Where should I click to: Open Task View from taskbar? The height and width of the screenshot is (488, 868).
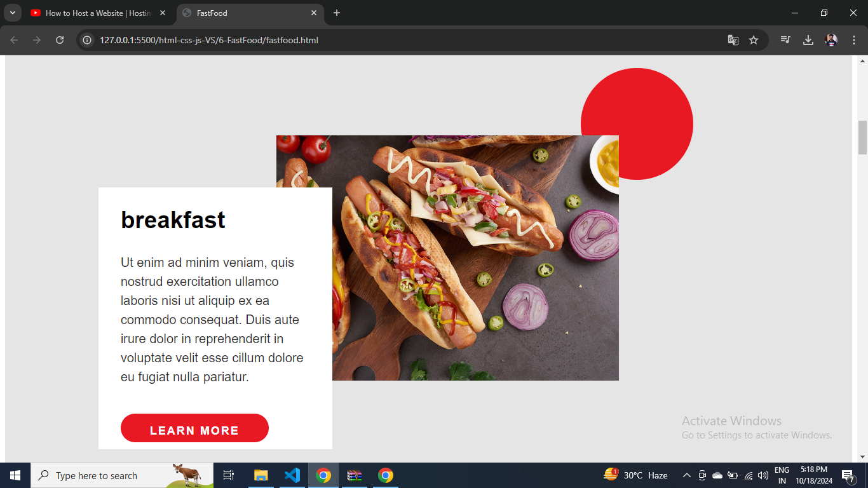click(229, 475)
